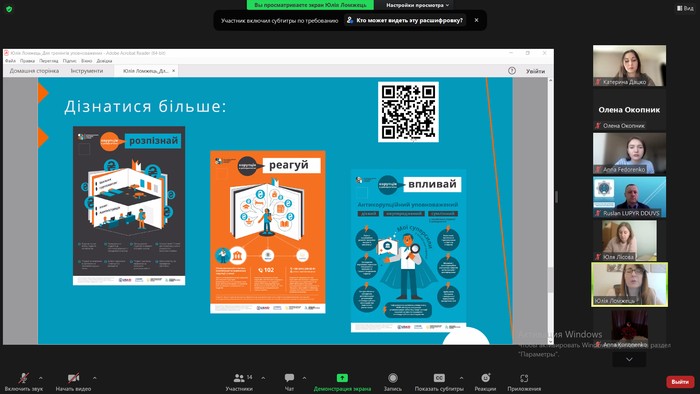
Task: Select Катерина Дацко video thumbnail
Action: tap(629, 66)
